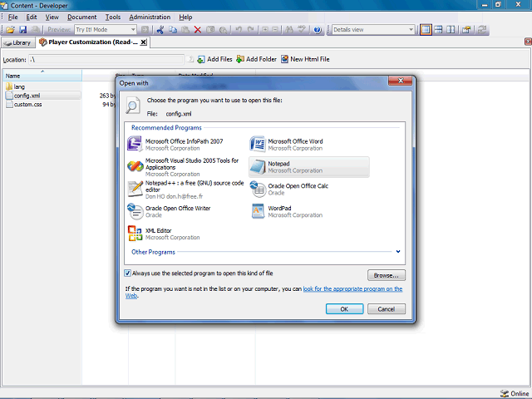The image size is (532, 399).
Task: Click the vertical split layout icon
Action: pyautogui.click(x=451, y=30)
